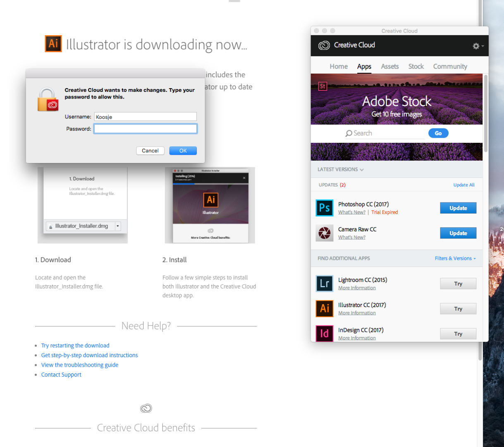Click the Camera Raw CC icon
Viewport: 504px width, 447px height.
(x=325, y=233)
